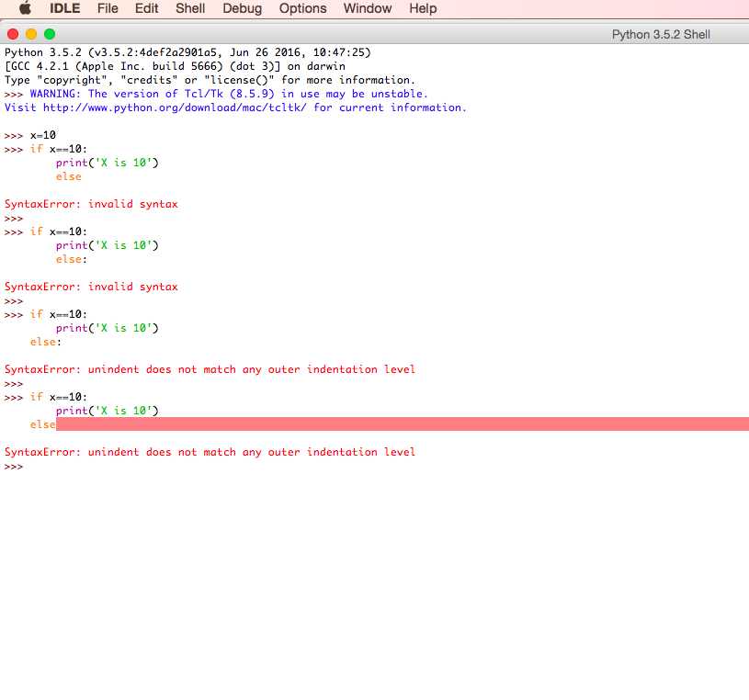Click the 'x=10' statement line

click(x=43, y=135)
